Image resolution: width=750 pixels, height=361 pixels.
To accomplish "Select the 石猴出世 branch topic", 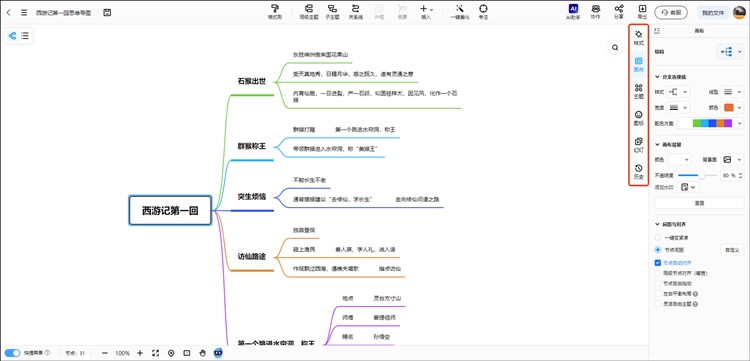I will pyautogui.click(x=252, y=81).
